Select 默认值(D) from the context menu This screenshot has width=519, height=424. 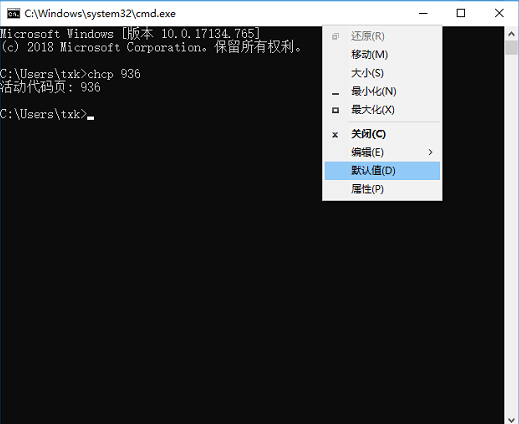tap(382, 171)
